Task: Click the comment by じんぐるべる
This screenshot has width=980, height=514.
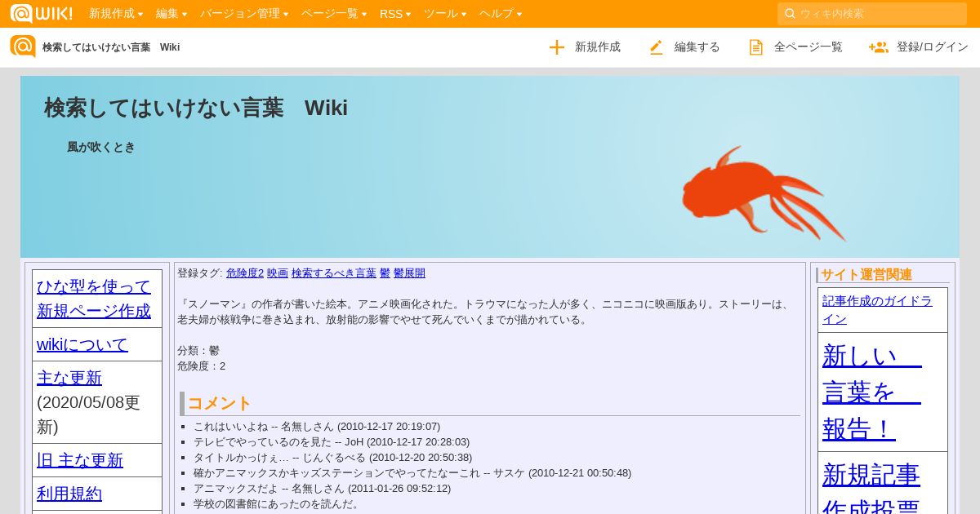Action: [x=332, y=458]
